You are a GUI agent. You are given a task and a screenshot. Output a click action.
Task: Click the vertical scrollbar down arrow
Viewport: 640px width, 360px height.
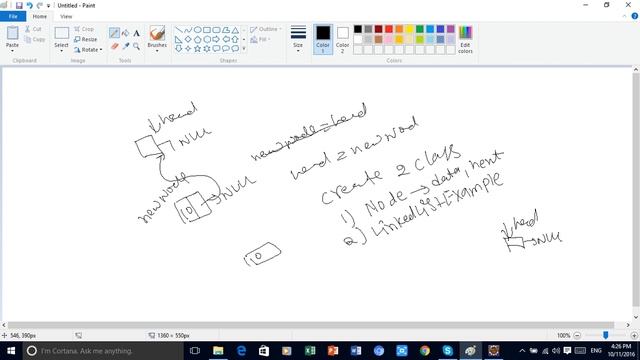(x=636, y=318)
